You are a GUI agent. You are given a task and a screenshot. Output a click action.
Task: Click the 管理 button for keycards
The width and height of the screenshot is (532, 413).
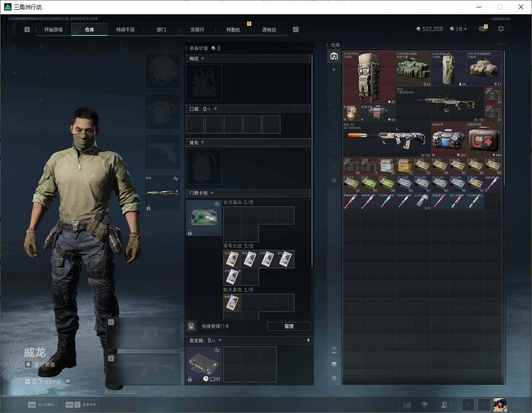tap(289, 326)
